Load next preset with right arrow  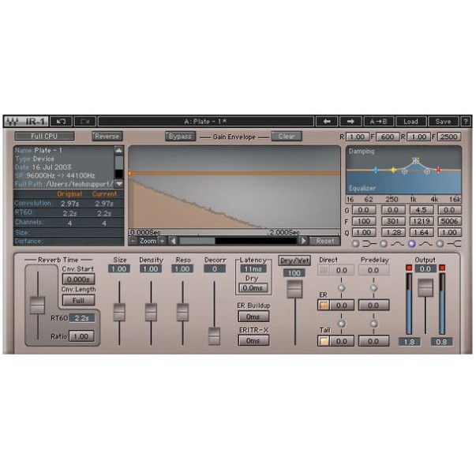[x=350, y=122]
